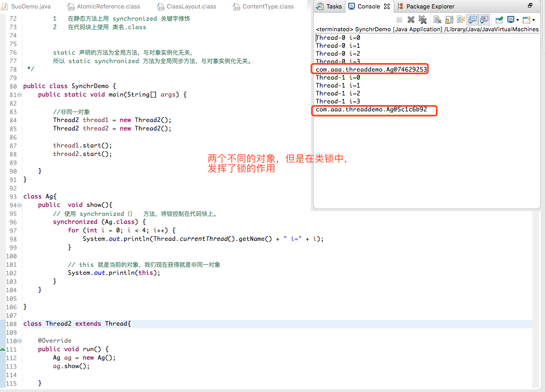This screenshot has width=545, height=392.
Task: Close the Console tab with its X
Action: 387,6
